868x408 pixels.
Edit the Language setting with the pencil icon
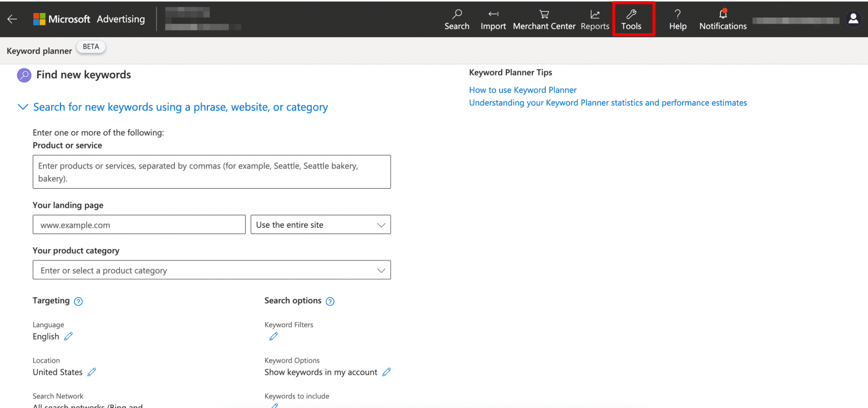pos(69,336)
